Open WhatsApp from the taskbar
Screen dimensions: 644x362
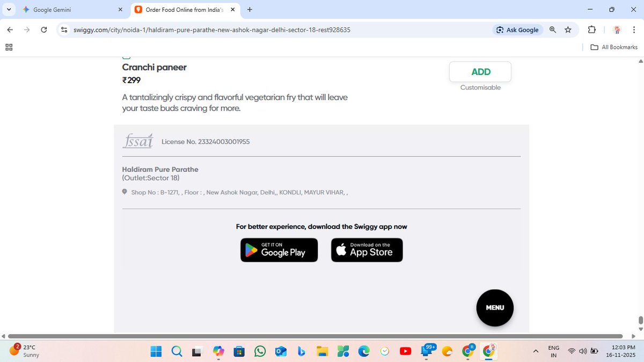[x=260, y=351]
